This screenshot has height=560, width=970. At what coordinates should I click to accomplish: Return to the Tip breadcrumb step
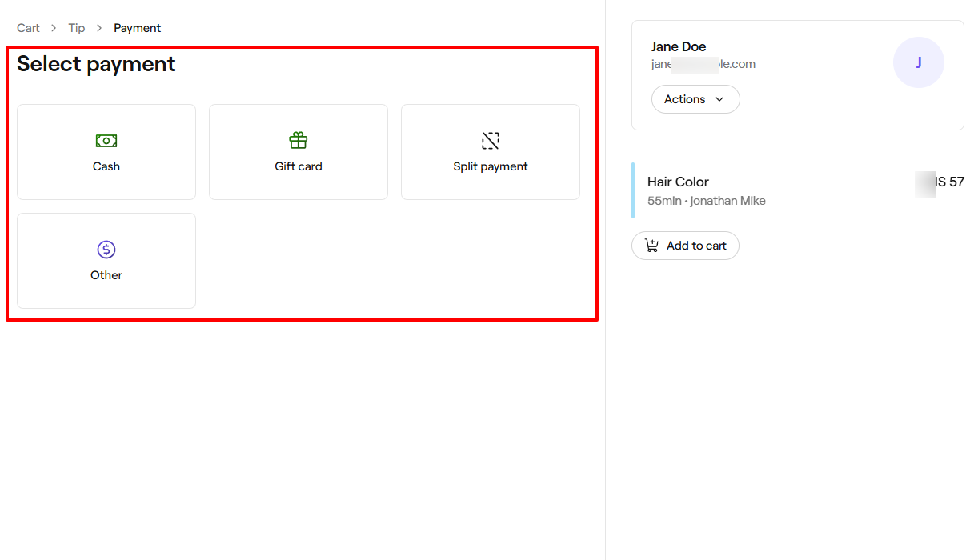point(77,28)
